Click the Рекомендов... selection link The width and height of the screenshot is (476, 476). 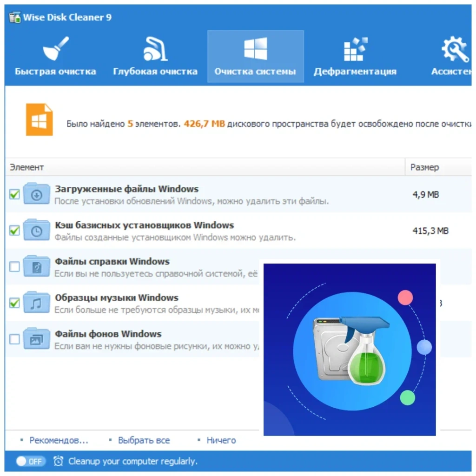(x=59, y=440)
